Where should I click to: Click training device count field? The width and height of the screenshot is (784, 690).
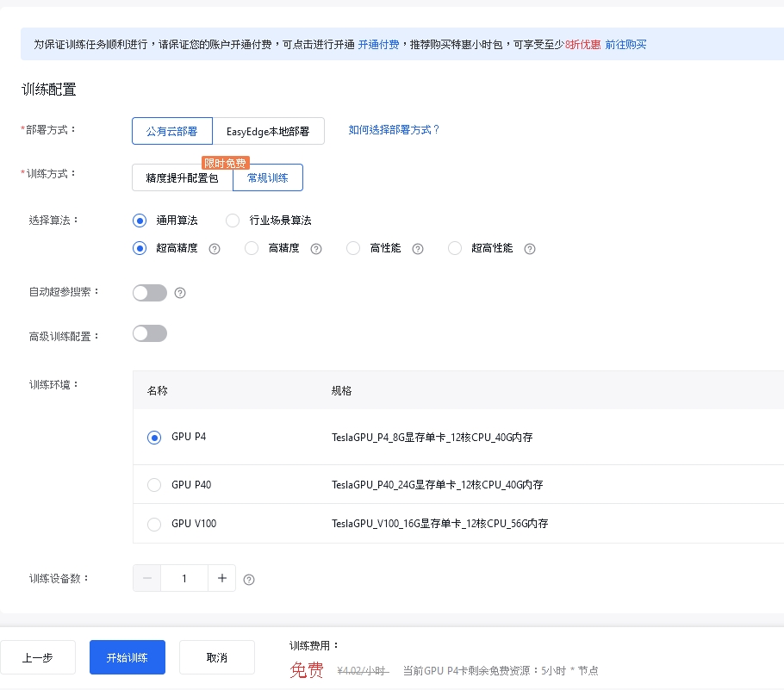click(x=184, y=578)
